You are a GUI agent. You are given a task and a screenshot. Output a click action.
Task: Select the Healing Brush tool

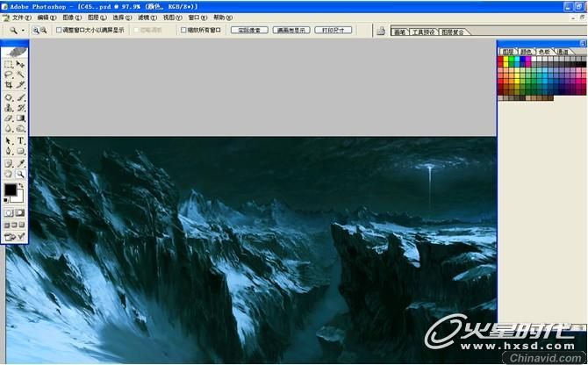coord(9,97)
